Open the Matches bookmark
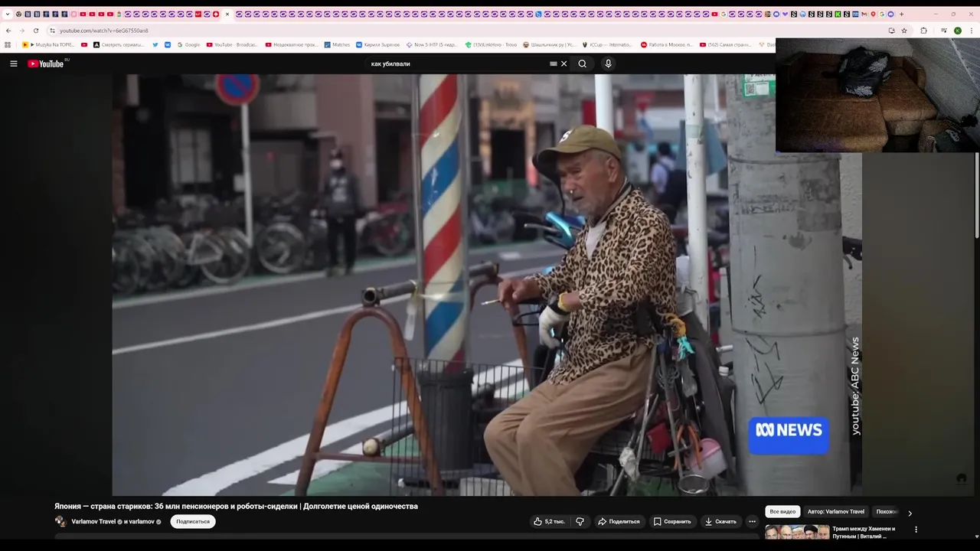 point(338,44)
